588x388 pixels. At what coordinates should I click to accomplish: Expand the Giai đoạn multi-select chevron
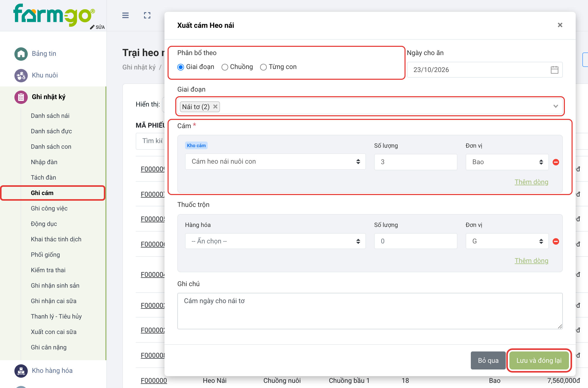556,106
